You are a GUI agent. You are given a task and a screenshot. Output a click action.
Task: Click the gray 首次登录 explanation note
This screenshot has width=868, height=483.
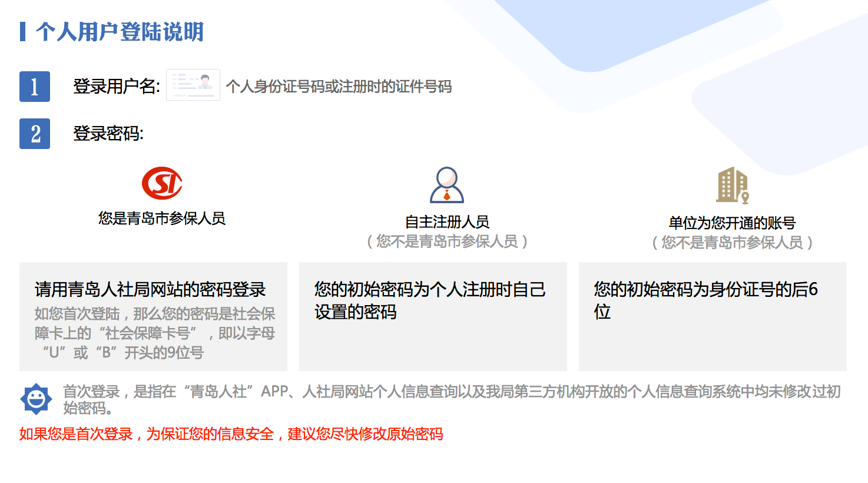tap(452, 399)
